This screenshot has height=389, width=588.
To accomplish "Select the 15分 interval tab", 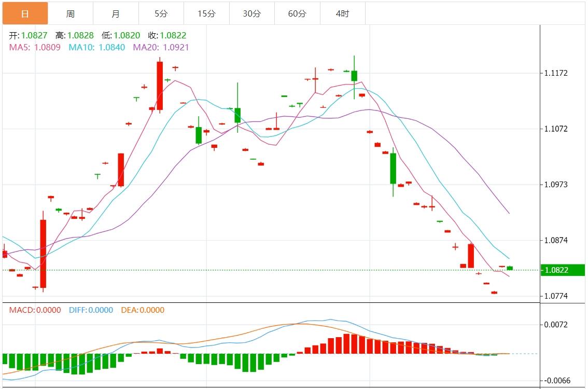I will (x=206, y=13).
